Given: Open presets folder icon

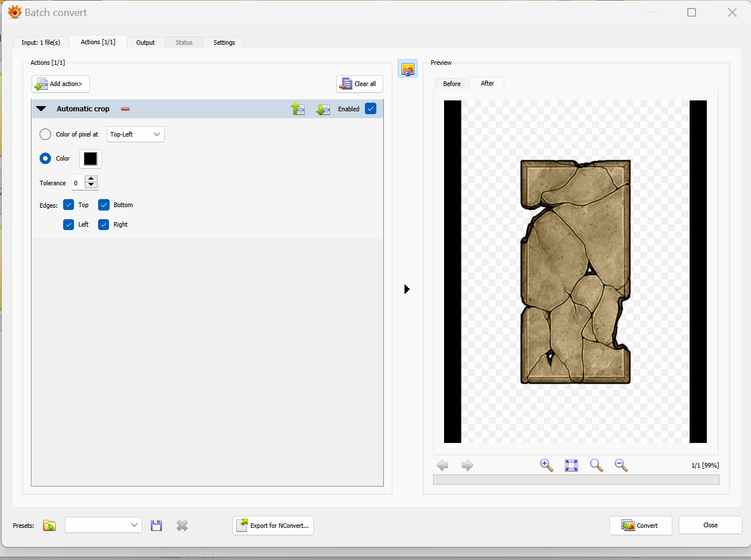Looking at the screenshot, I should click(49, 526).
